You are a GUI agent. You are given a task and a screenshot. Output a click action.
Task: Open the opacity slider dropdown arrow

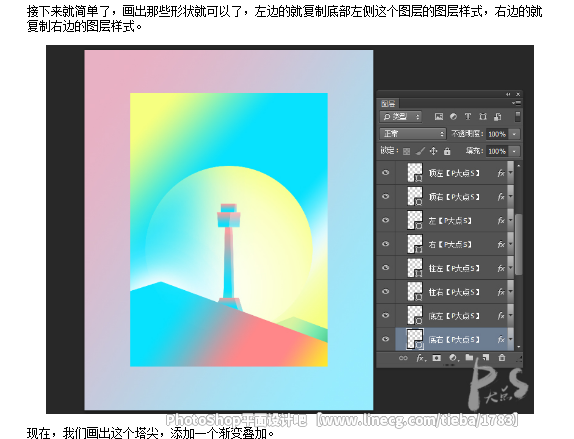[514, 134]
